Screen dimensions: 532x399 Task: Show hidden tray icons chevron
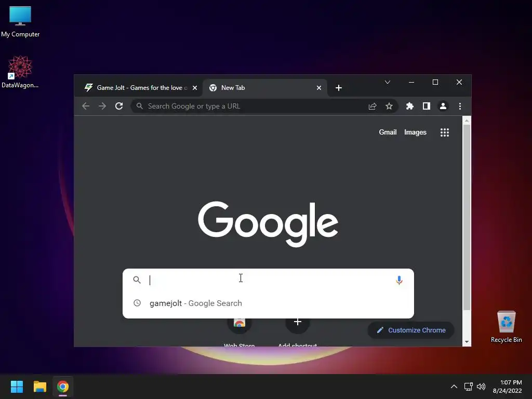(454, 387)
